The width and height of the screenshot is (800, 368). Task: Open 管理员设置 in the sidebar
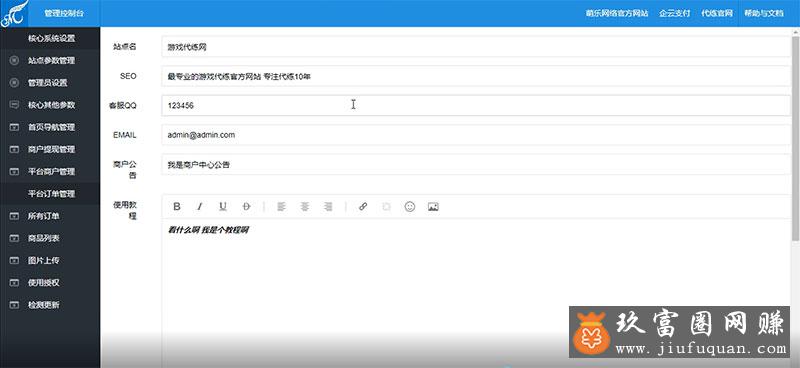(50, 83)
